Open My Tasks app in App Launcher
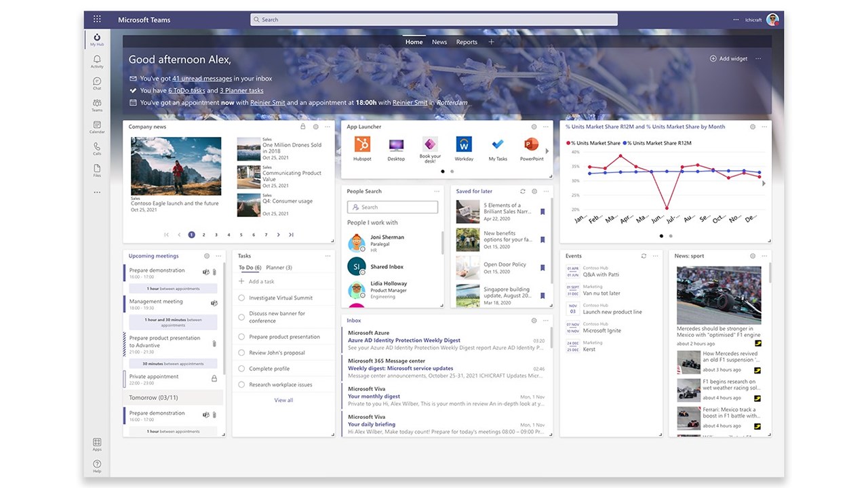Viewport: 868px width, 488px height. [498, 148]
